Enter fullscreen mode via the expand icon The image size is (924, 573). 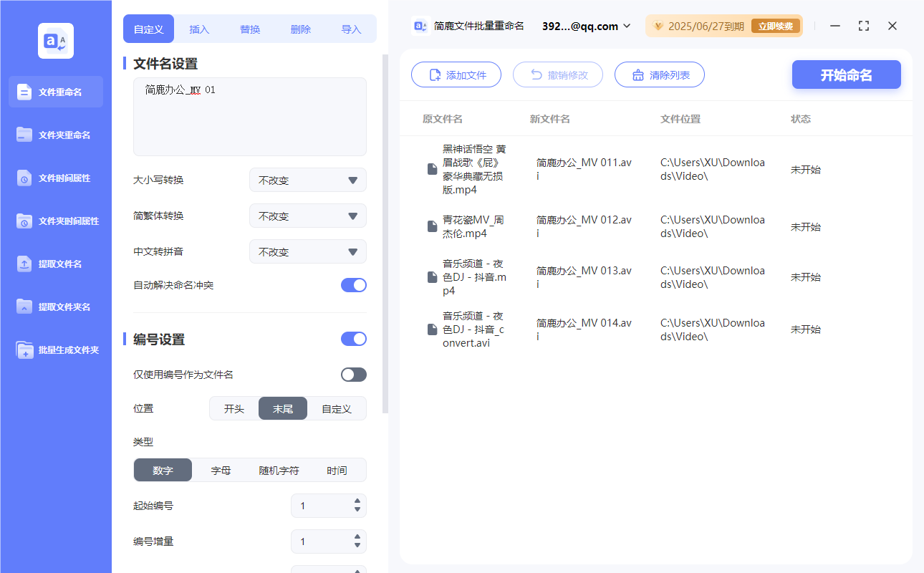click(863, 26)
